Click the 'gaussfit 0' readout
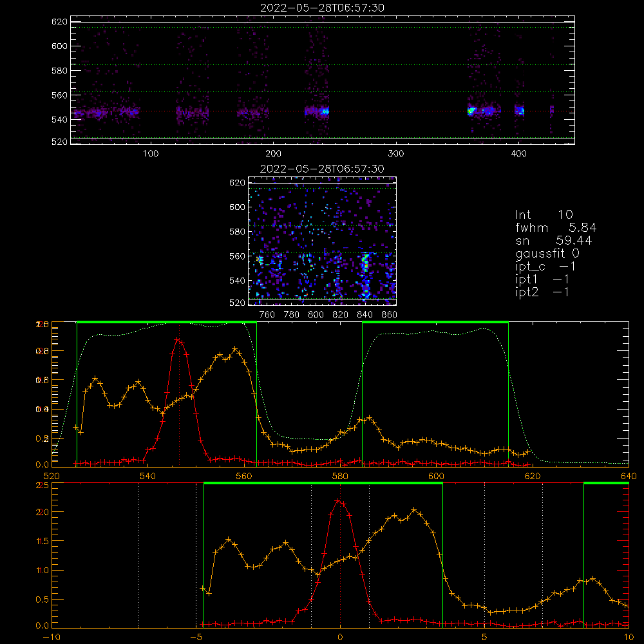Viewport: 644px width, 644px height. coord(547,254)
